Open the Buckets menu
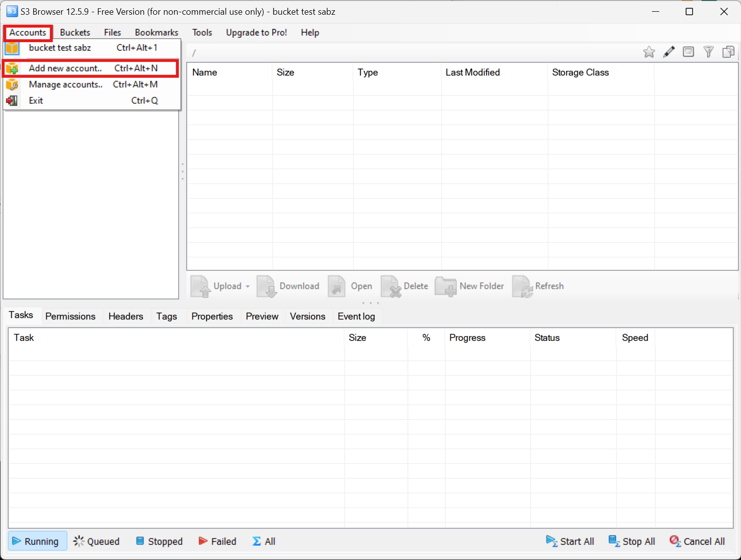741x560 pixels. pyautogui.click(x=75, y=32)
